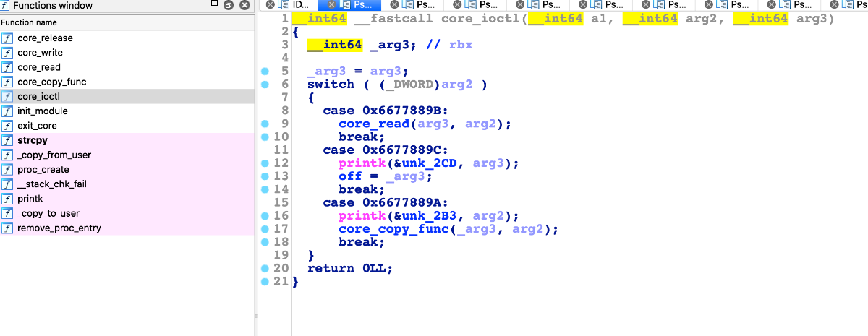Viewport: 868px width, 336px height.
Task: Click case value 0x6677889B
Action: point(402,111)
